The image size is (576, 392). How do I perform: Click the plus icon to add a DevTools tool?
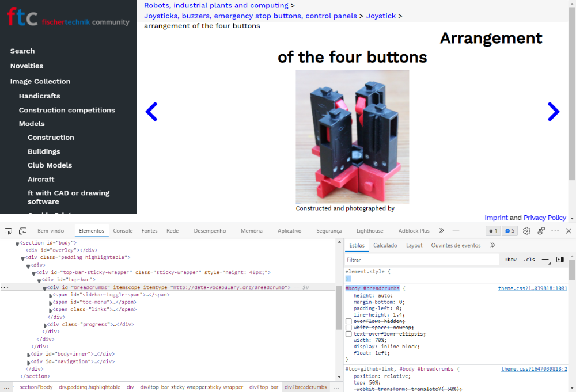click(456, 230)
